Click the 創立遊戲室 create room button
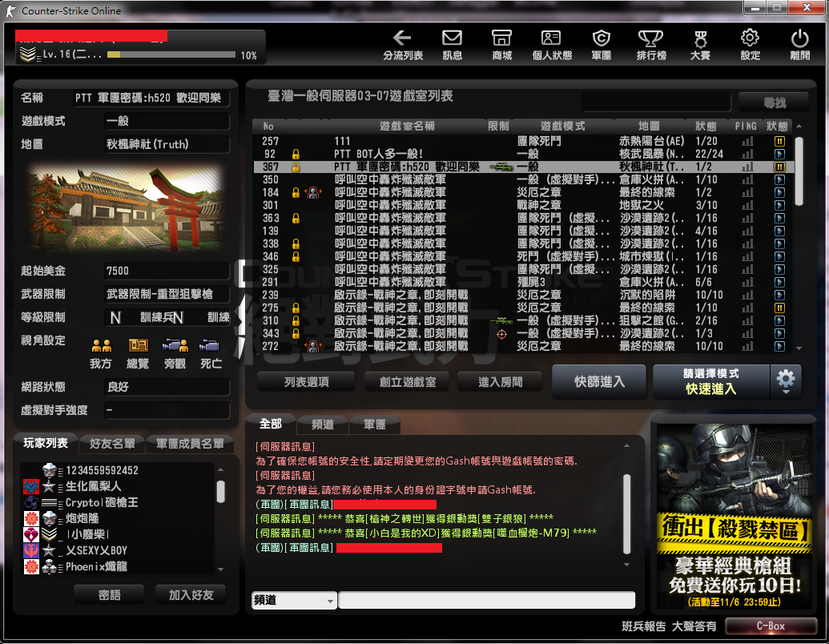This screenshot has width=829, height=644. 407,382
